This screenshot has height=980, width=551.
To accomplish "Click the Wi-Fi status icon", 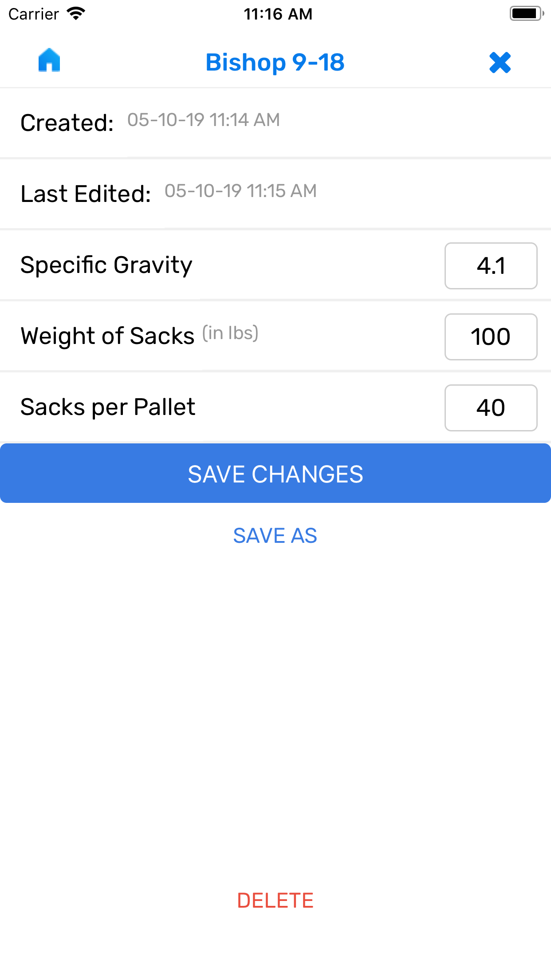I will click(x=76, y=14).
